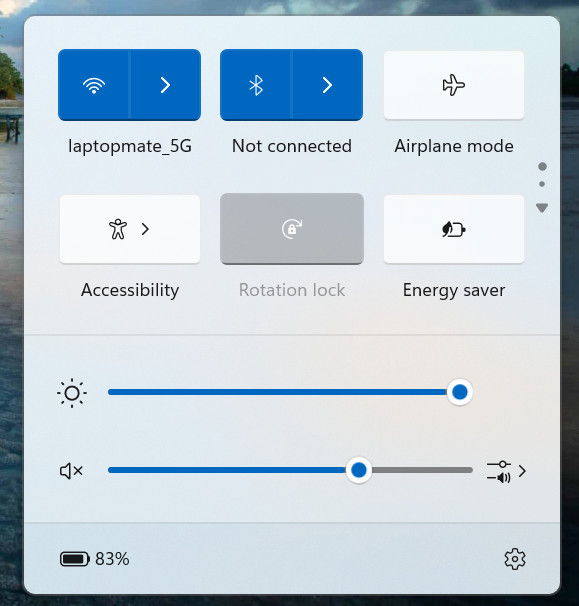Select sound output mixer icon
Viewport: 579px width, 606px height.
click(499, 471)
